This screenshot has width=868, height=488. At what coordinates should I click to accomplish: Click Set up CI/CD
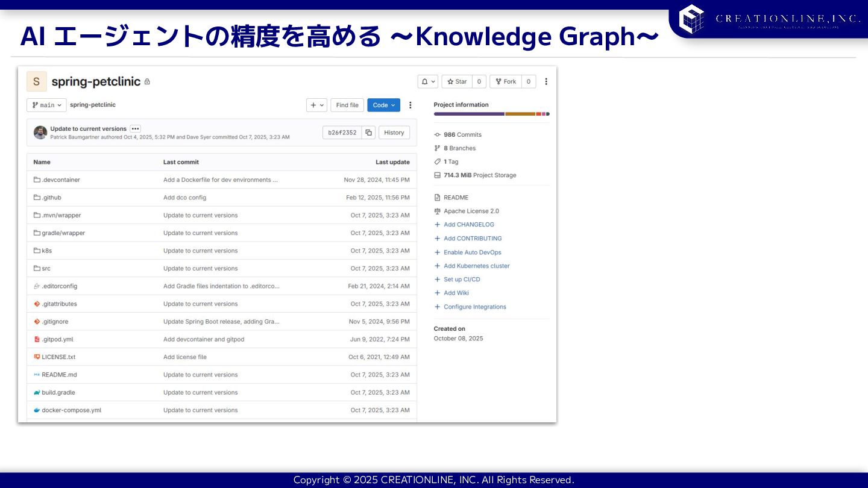click(x=462, y=280)
